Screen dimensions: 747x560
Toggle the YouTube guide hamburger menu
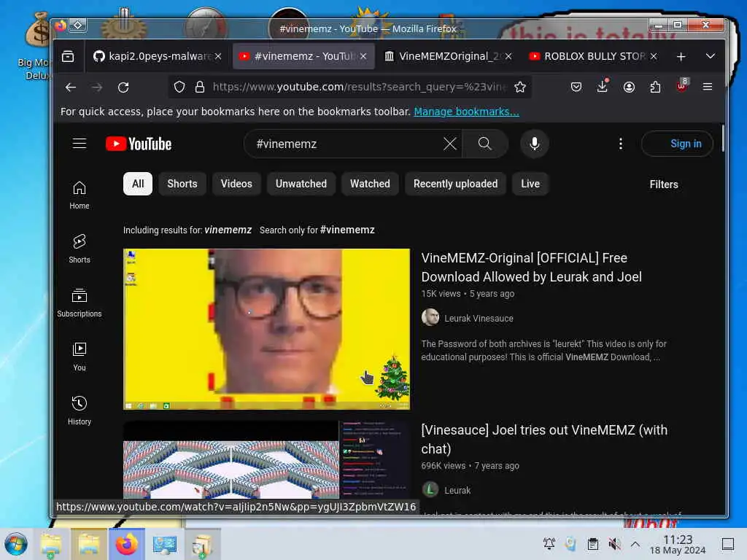click(80, 144)
